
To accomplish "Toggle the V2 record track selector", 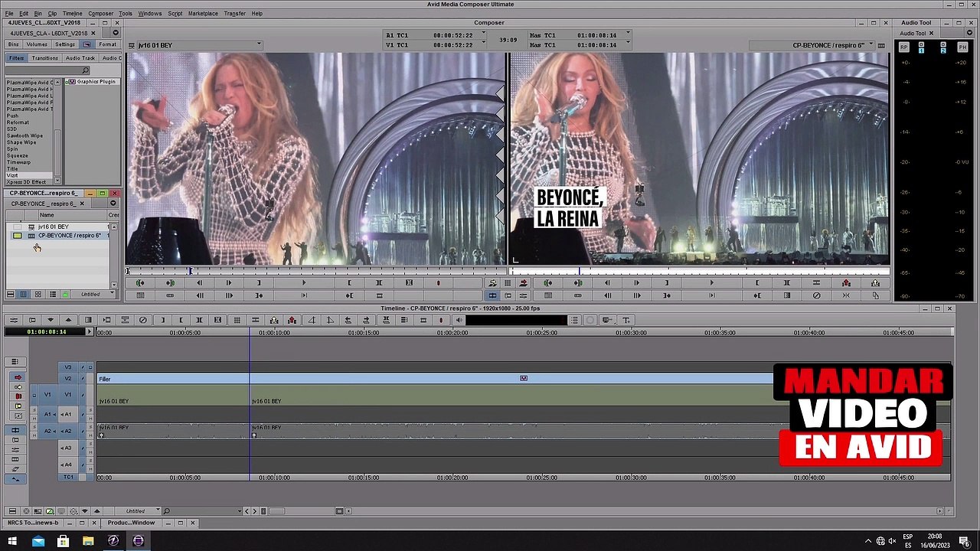I will [x=68, y=379].
